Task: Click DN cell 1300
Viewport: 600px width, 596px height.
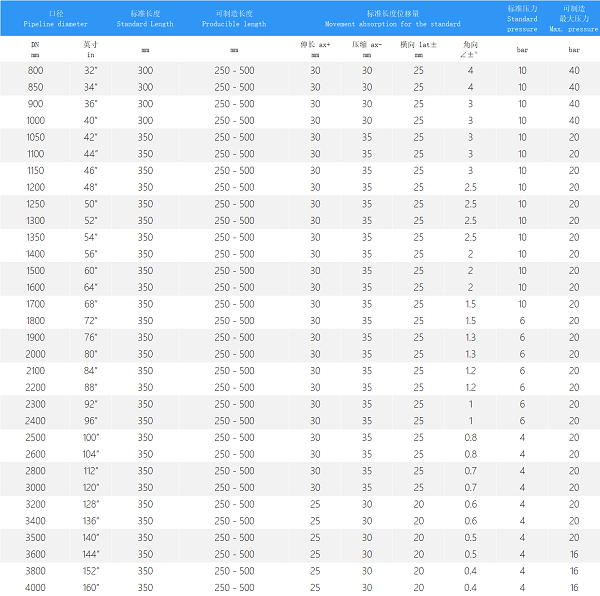Action: point(35,221)
